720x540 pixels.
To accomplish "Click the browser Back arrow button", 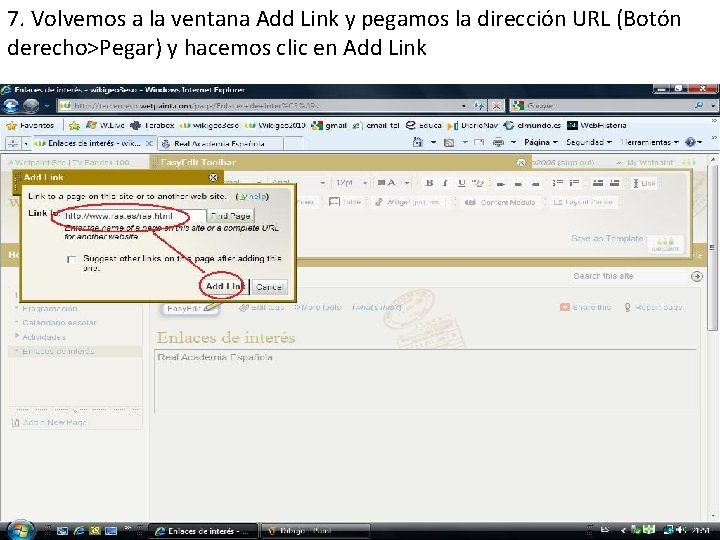I will [10, 106].
